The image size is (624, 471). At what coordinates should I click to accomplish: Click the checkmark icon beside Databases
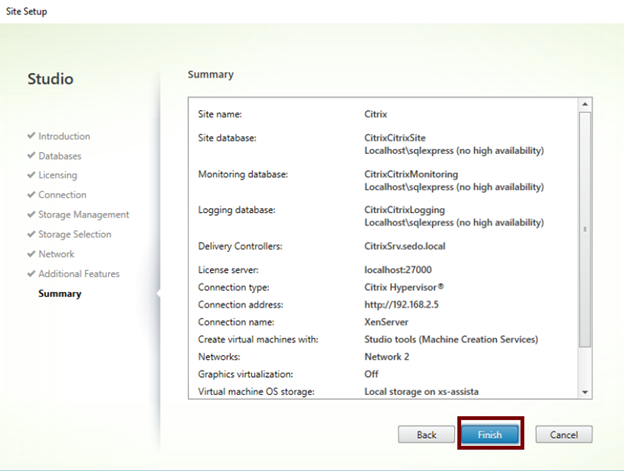tap(31, 155)
